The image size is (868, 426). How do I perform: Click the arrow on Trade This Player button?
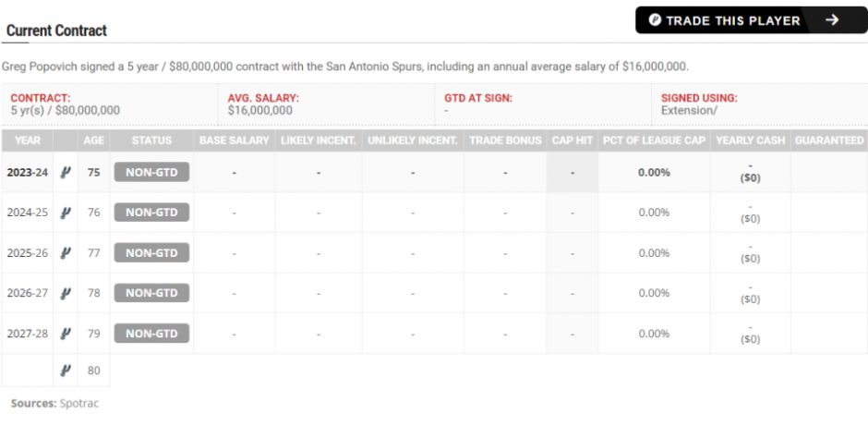click(831, 20)
